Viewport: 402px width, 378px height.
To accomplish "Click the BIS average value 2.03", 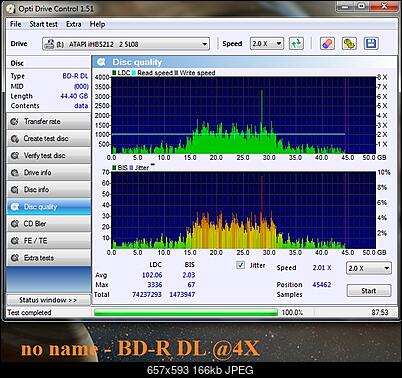I will pos(189,275).
